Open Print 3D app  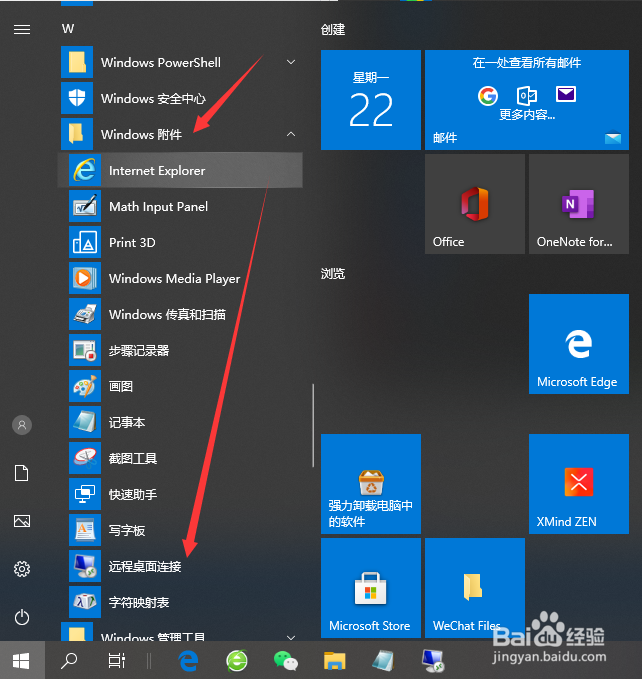(x=180, y=242)
